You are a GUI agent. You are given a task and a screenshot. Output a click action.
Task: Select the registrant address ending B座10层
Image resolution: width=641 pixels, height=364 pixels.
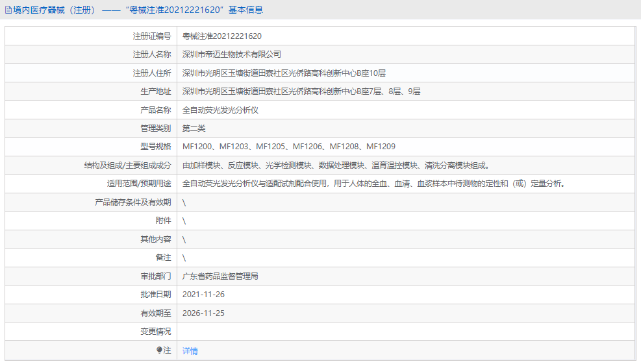(x=284, y=73)
